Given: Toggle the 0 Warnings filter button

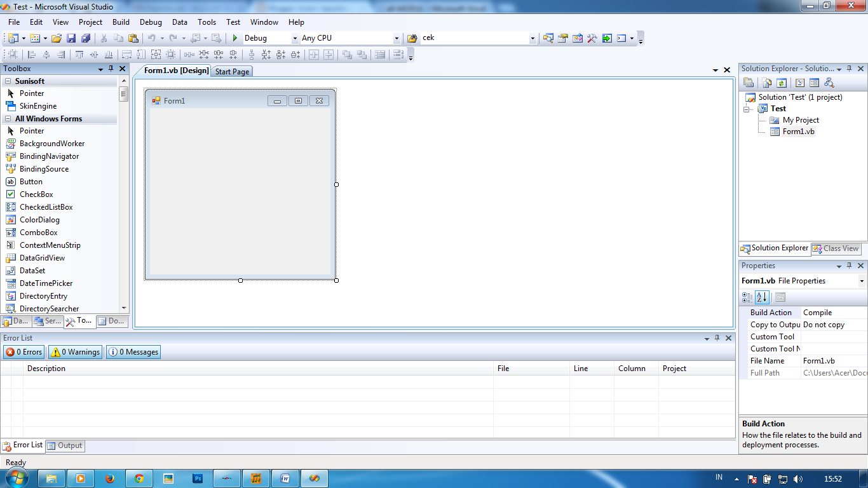Looking at the screenshot, I should 75,352.
